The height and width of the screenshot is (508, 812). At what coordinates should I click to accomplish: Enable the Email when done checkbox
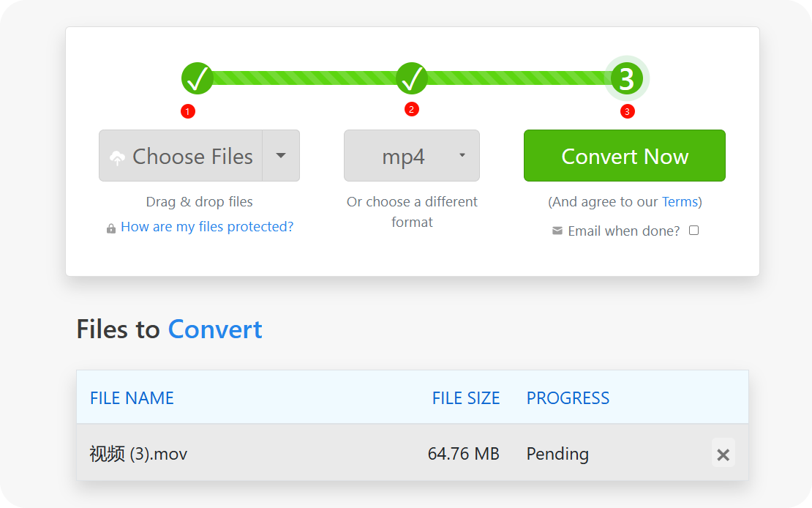[x=694, y=230]
